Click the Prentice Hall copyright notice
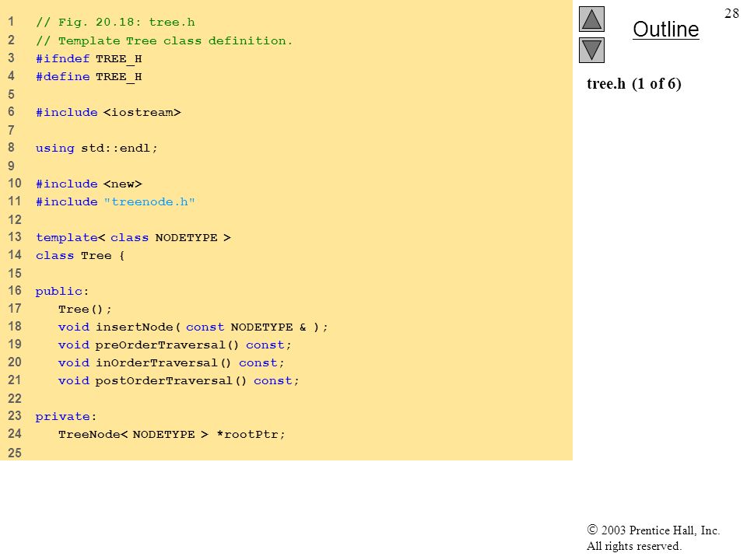 (653, 538)
